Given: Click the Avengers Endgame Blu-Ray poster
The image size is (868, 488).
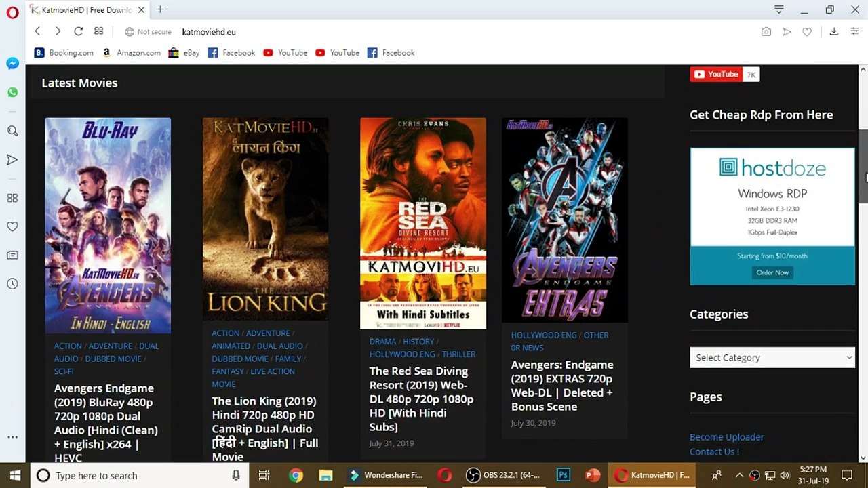Looking at the screenshot, I should pos(108,226).
